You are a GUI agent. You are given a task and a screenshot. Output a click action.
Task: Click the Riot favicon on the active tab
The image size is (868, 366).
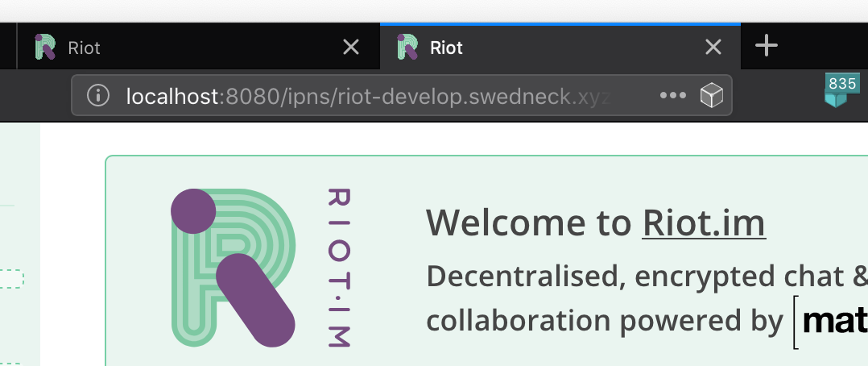407,47
